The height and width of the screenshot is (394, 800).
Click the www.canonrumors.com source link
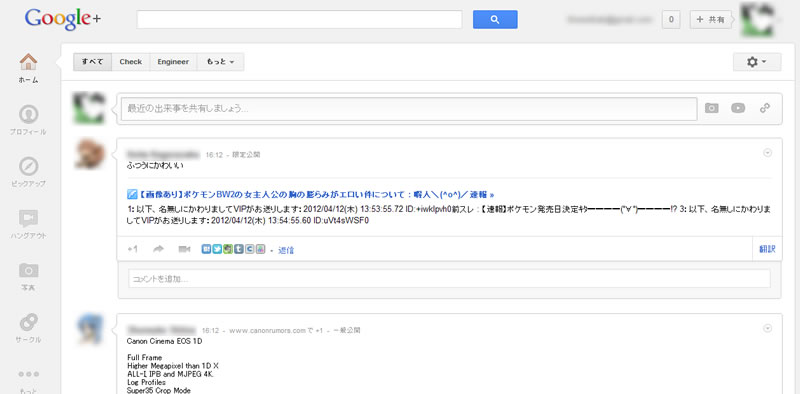tap(268, 331)
